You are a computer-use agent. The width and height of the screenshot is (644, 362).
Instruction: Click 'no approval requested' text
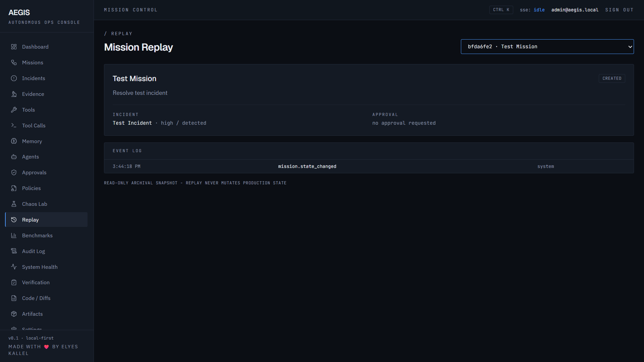click(404, 123)
